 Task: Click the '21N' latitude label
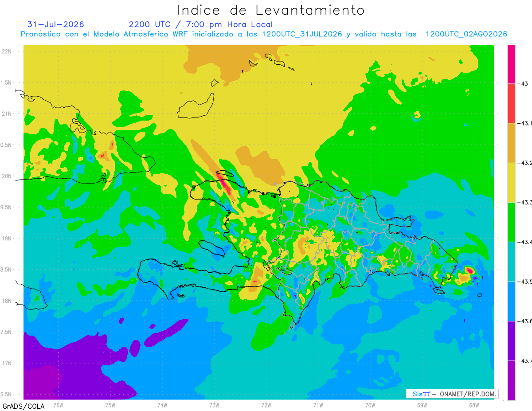8,114
